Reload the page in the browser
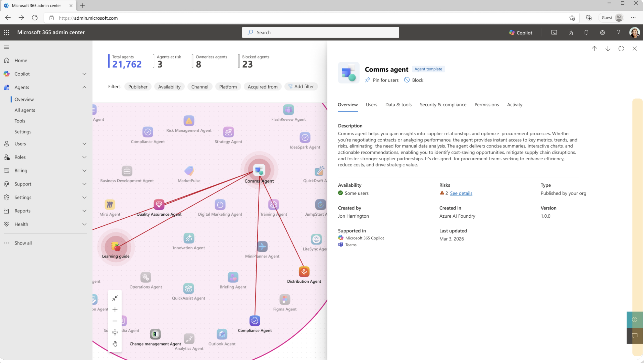 click(x=35, y=18)
